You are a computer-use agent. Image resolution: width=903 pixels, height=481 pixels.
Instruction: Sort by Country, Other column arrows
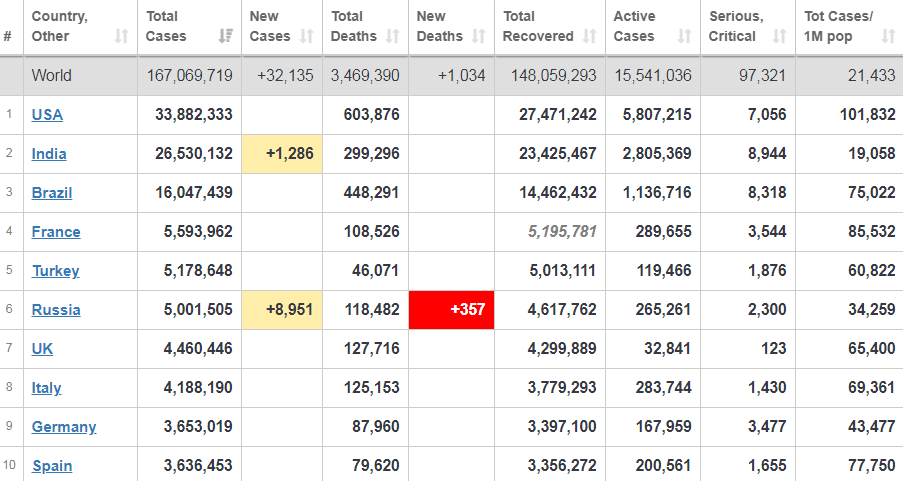(121, 36)
